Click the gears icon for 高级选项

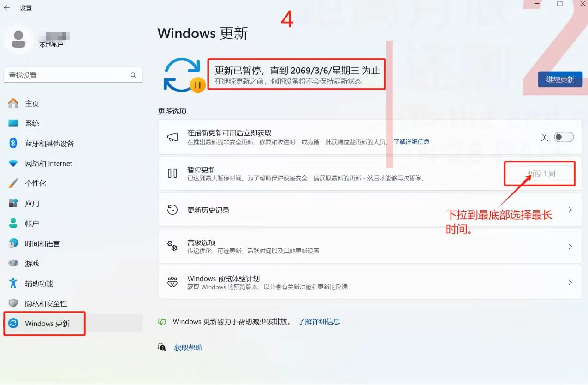(172, 246)
